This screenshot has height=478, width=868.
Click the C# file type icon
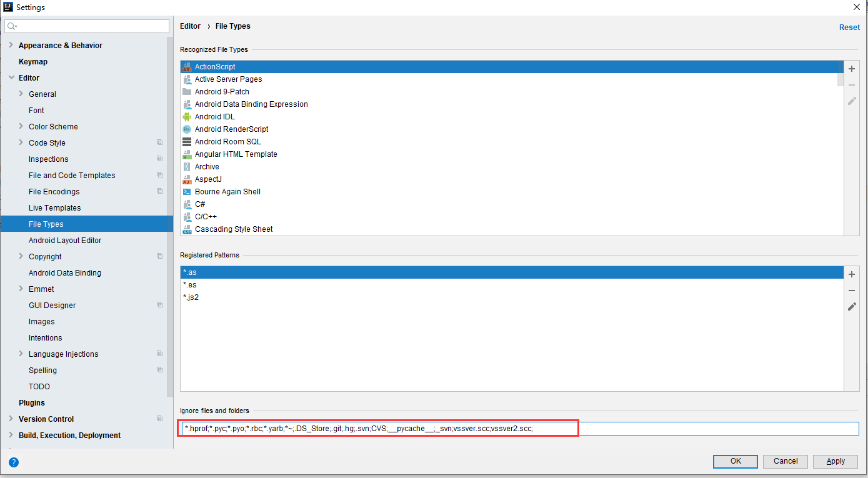point(187,204)
